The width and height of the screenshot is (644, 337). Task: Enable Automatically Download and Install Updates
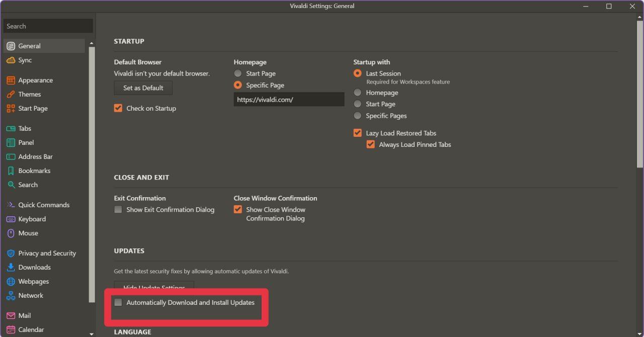click(x=118, y=302)
